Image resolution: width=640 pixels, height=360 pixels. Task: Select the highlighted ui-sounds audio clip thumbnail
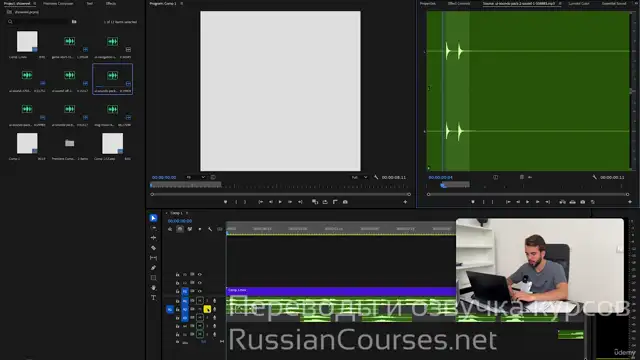(112, 79)
